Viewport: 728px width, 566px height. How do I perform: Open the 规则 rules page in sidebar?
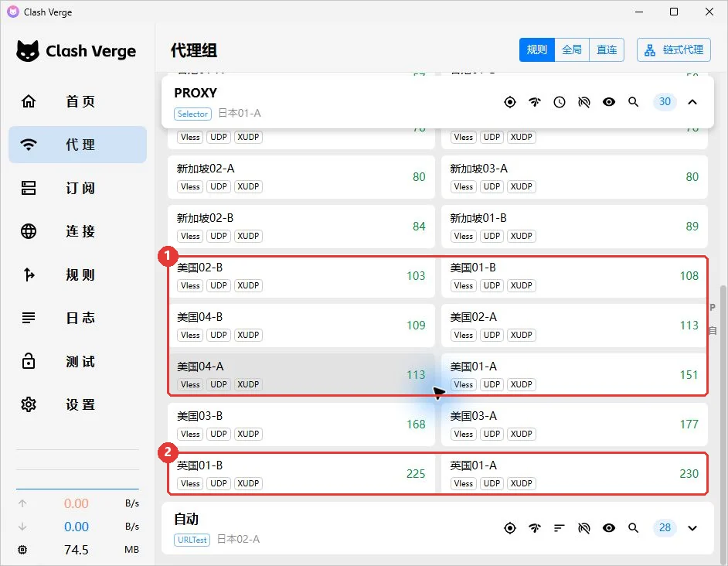(x=77, y=274)
